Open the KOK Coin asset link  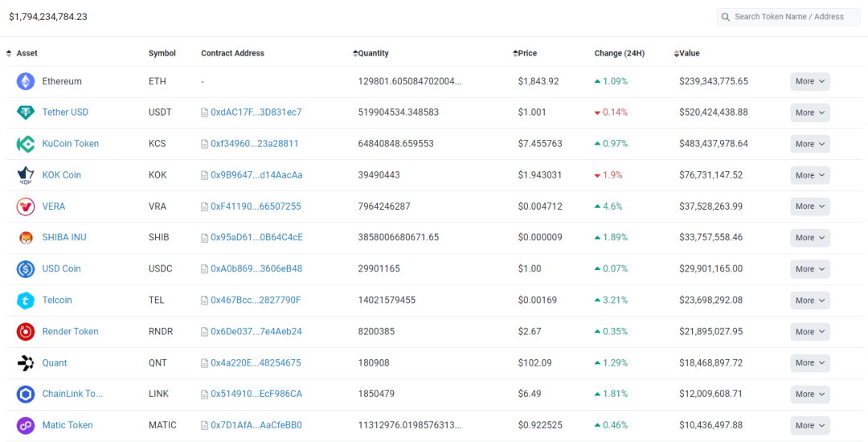(x=61, y=175)
